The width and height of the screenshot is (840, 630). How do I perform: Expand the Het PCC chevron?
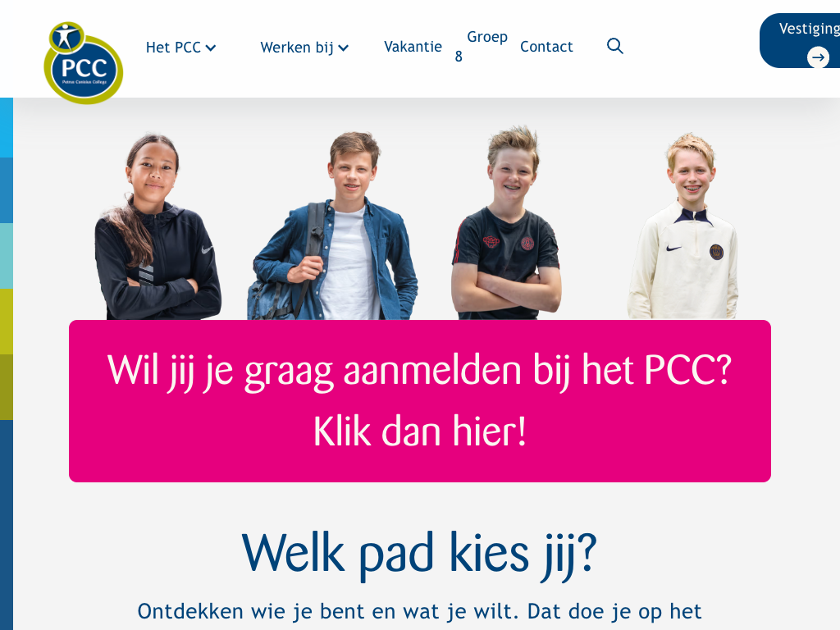[x=211, y=48]
